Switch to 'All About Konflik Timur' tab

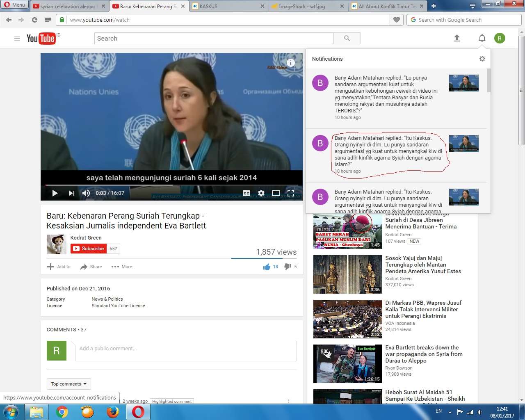click(388, 6)
